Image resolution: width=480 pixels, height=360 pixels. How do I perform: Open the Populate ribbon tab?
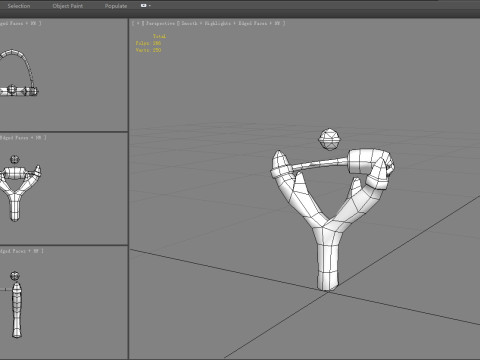116,6
